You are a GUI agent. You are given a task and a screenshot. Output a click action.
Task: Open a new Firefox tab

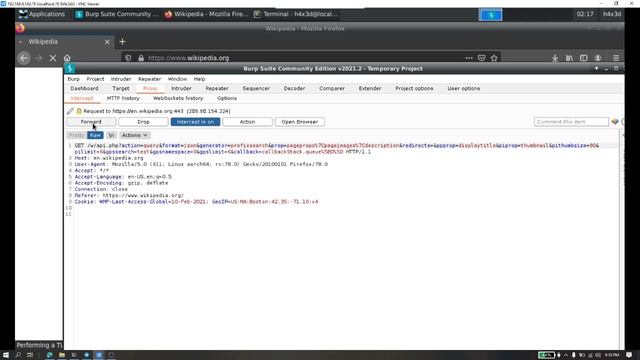[x=122, y=42]
